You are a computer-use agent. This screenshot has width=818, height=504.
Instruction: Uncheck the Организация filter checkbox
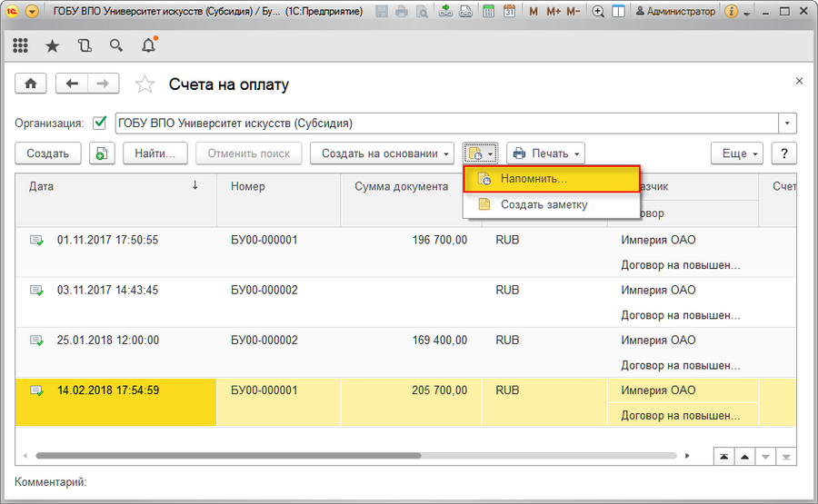click(100, 123)
